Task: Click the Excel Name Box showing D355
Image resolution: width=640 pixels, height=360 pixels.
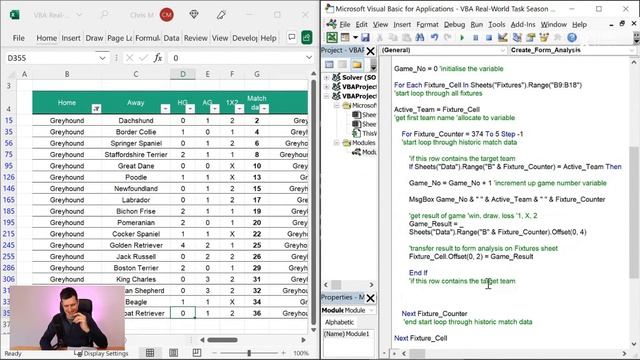Action: [x=52, y=58]
